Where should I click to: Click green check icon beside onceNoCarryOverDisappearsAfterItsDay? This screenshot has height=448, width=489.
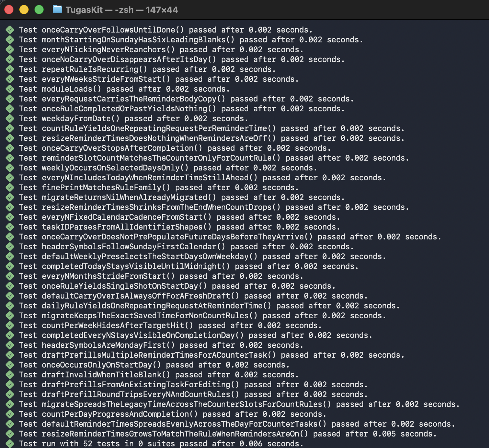pos(10,59)
